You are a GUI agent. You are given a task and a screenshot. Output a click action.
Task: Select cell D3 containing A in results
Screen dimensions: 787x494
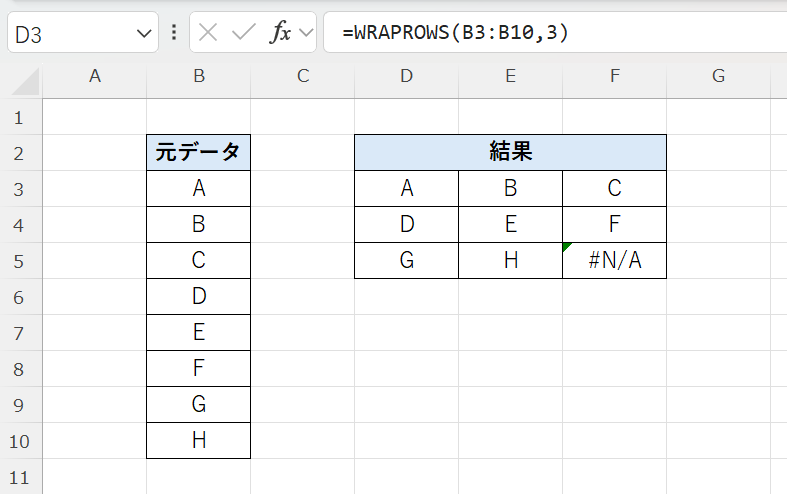pos(406,188)
